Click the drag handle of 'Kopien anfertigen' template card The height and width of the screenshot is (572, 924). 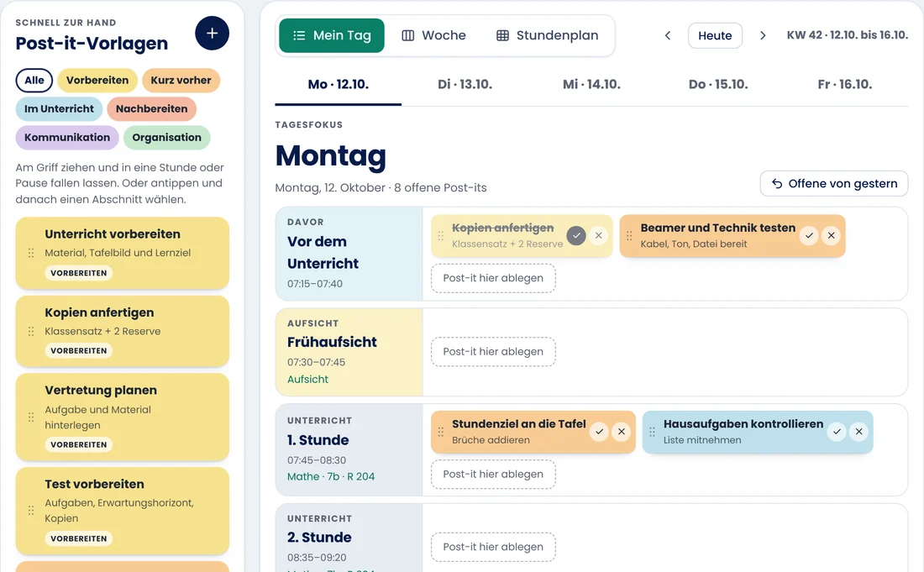tap(30, 331)
